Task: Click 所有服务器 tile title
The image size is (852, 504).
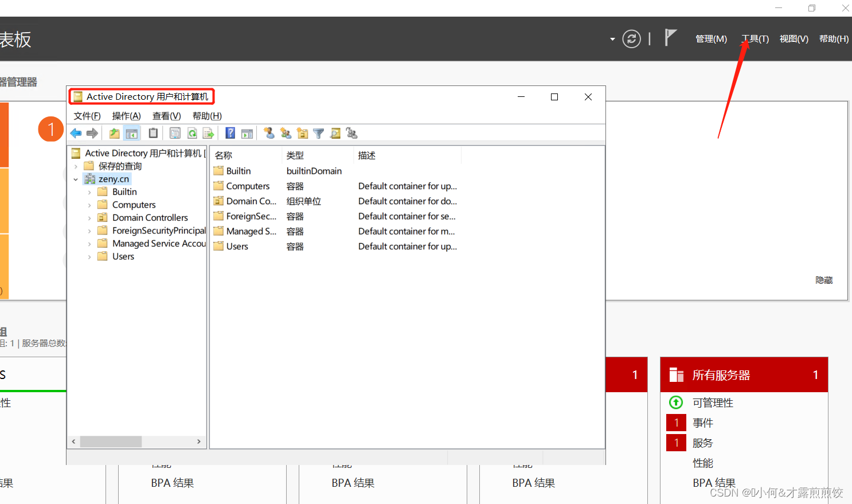Action: [721, 375]
